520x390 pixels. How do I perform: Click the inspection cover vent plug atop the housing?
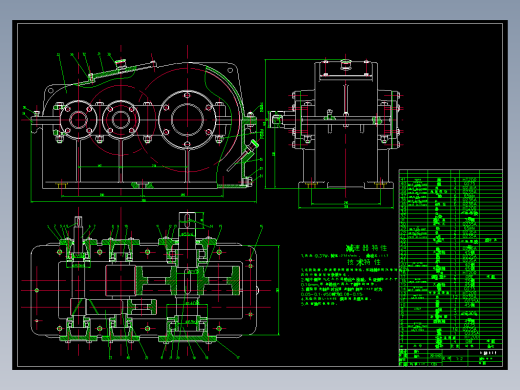coord(120,63)
